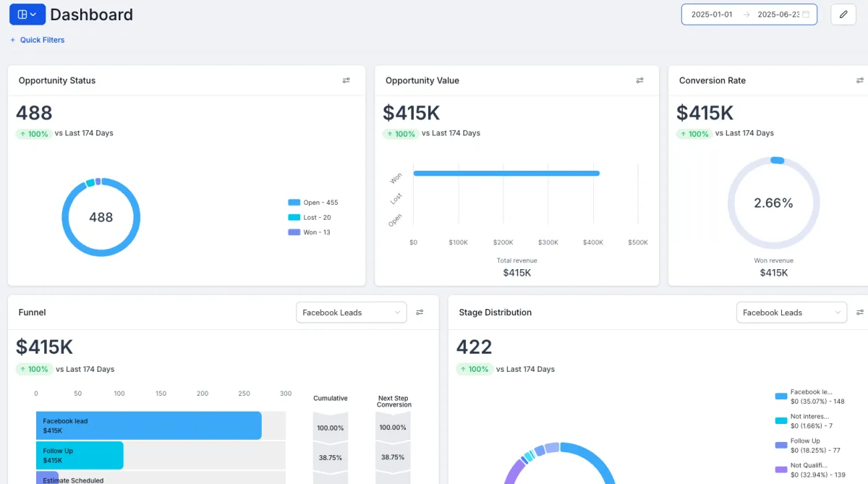Open Quick Filters

37,40
